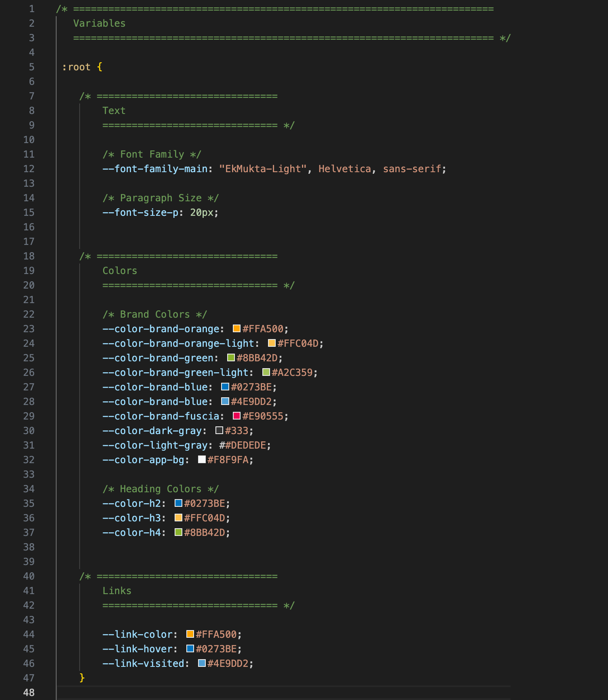Viewport: 608px width, 700px height.
Task: Click the --link-visited color swatch
Action: 202,663
